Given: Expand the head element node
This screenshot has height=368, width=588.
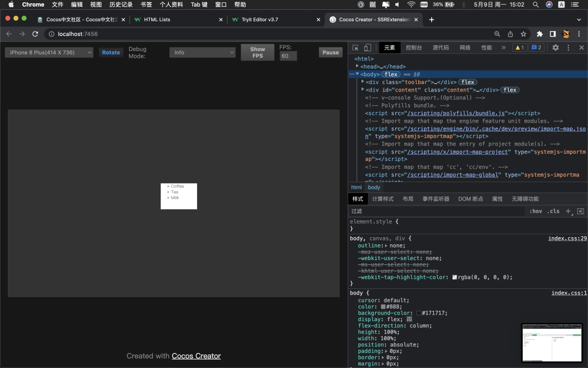Looking at the screenshot, I should click(x=357, y=66).
